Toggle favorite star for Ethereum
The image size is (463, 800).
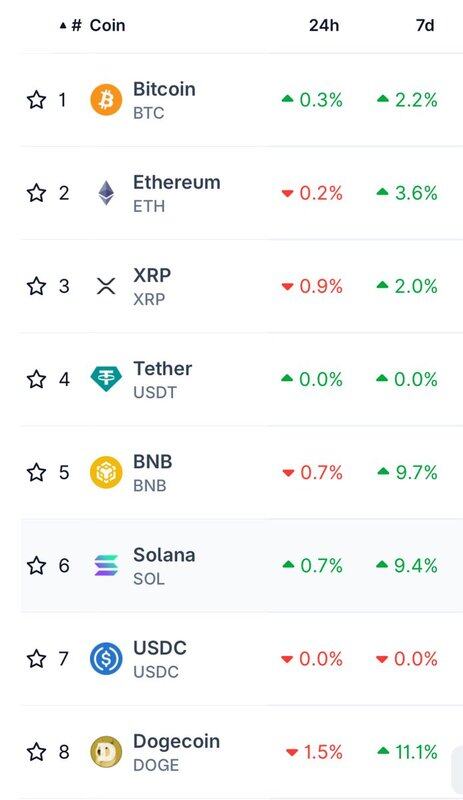36,193
